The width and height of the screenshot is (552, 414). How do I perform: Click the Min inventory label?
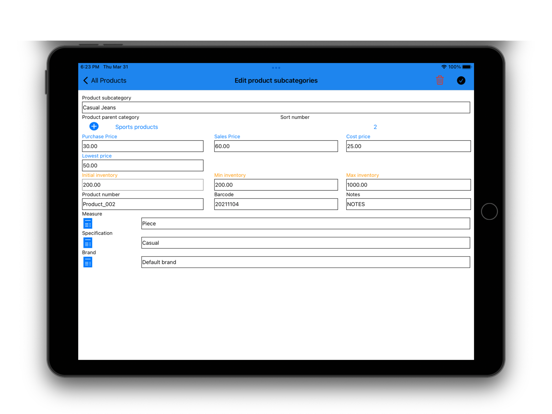pos(230,175)
